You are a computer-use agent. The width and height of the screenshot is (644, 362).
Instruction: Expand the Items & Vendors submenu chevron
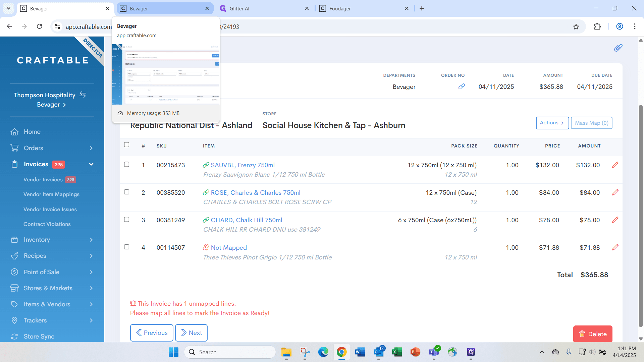pyautogui.click(x=91, y=304)
